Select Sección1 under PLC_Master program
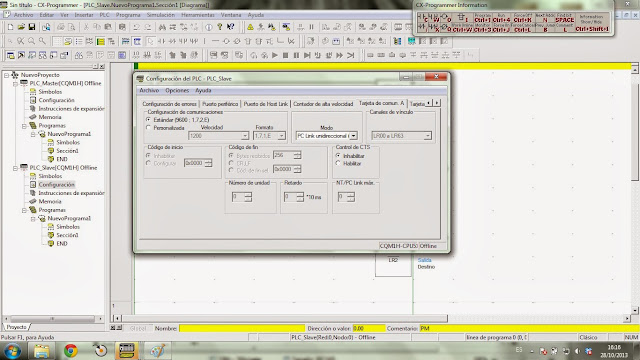 67,151
